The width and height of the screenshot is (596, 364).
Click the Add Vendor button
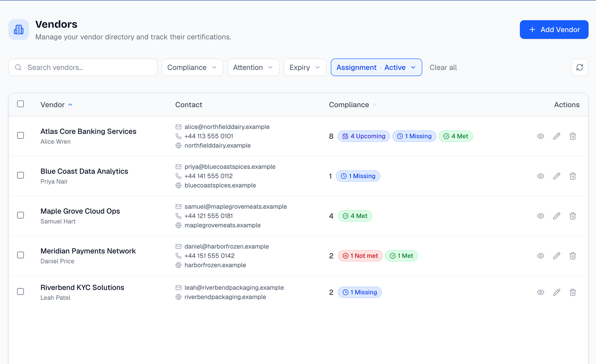tap(554, 29)
